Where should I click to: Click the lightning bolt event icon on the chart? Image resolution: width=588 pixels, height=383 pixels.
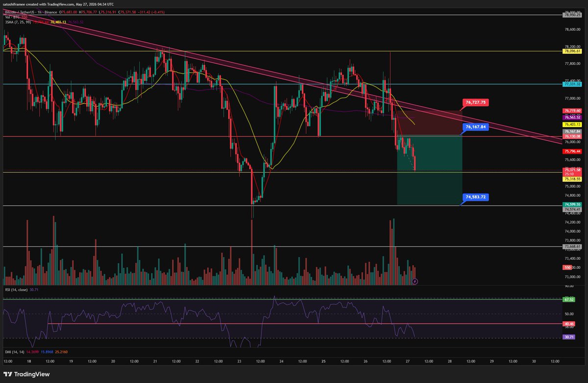[x=415, y=281]
